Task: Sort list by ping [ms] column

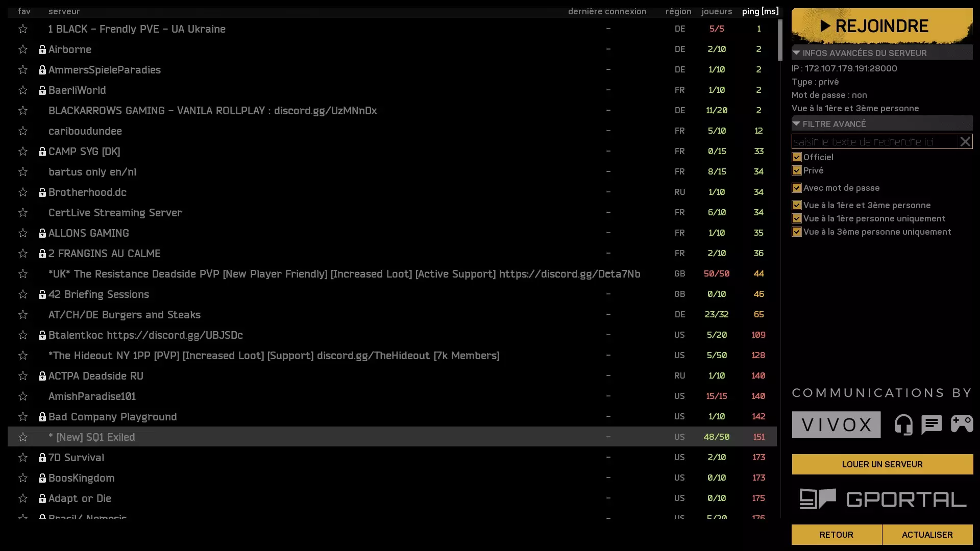Action: point(760,11)
